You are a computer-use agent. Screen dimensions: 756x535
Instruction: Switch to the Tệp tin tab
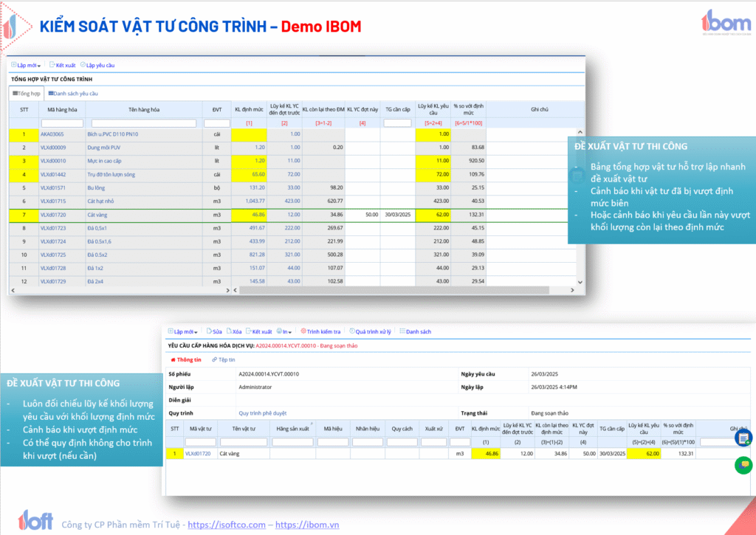[223, 360]
